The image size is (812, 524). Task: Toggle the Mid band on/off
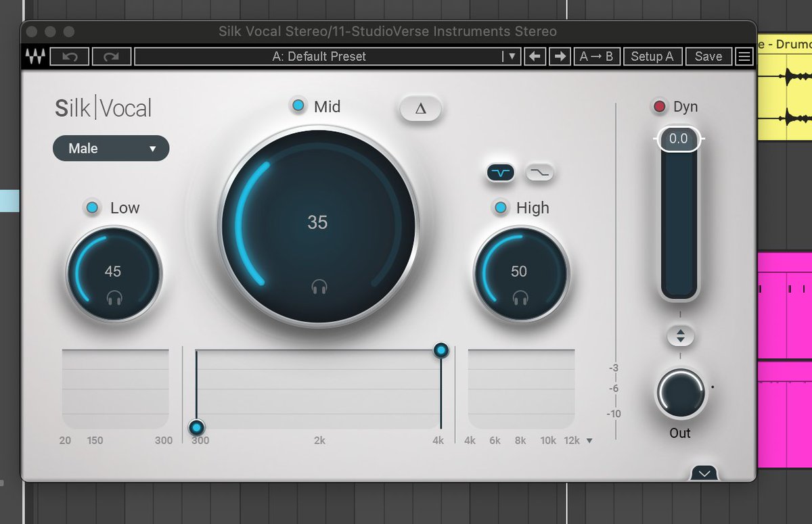point(298,106)
